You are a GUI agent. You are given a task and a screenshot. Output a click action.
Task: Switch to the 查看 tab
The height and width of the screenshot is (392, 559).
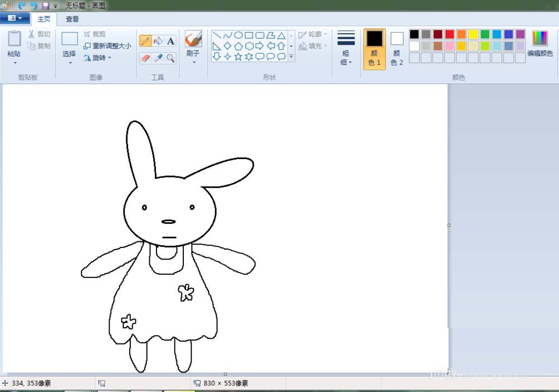point(72,19)
